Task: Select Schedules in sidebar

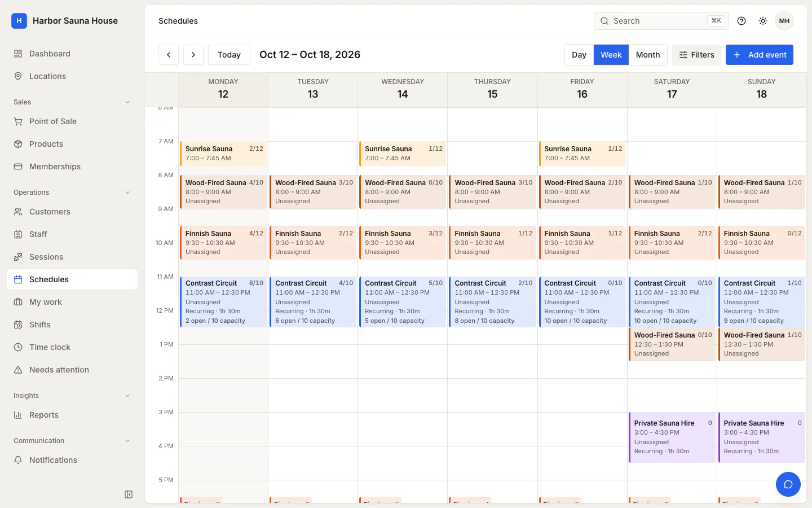Action: point(72,279)
